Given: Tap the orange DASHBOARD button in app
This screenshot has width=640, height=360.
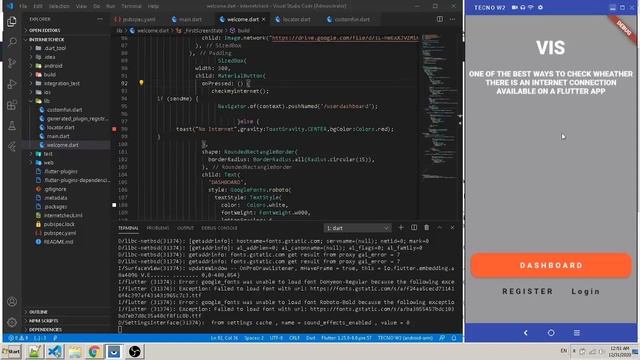Looking at the screenshot, I should click(x=551, y=265).
